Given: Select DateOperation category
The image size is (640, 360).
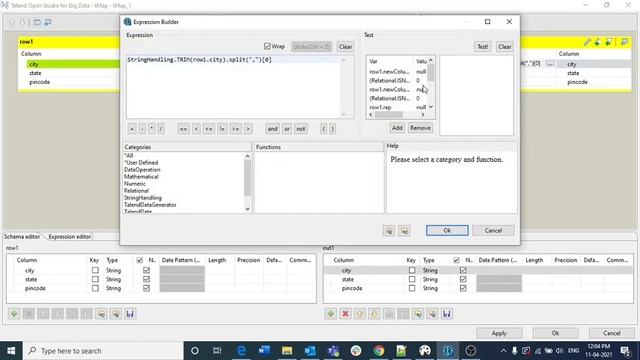Looking at the screenshot, I should pos(142,169).
